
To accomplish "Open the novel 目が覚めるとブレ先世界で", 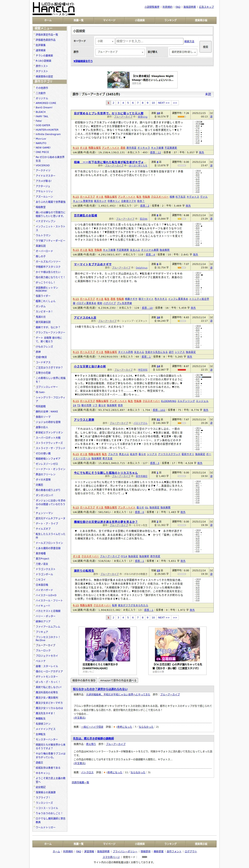I will [109, 114].
